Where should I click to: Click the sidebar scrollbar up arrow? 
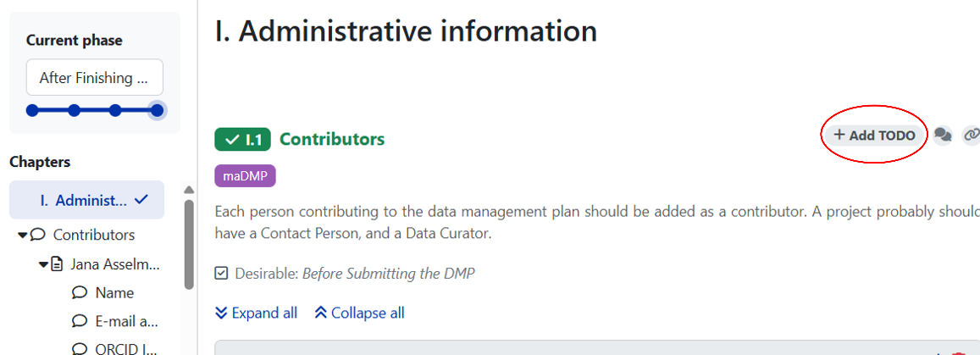[190, 190]
